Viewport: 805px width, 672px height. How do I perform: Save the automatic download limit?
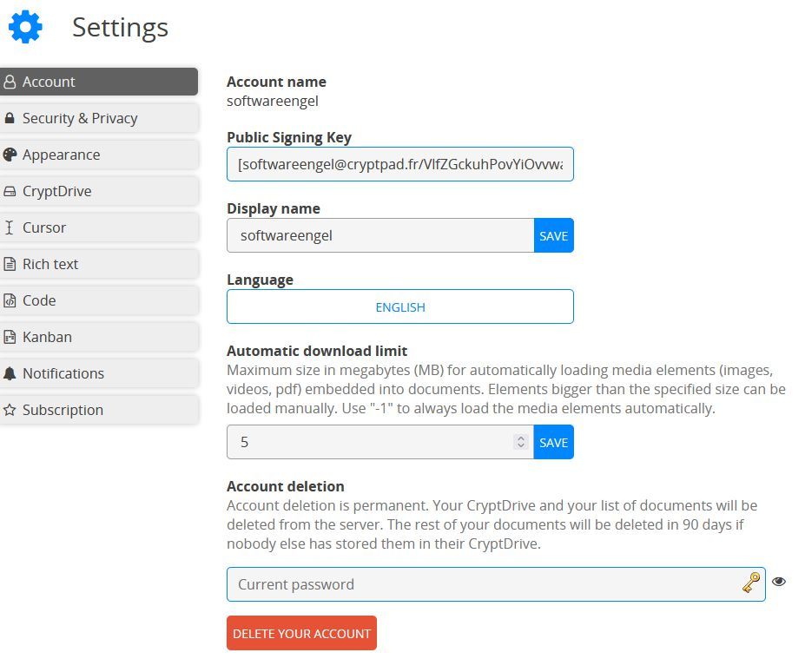[x=553, y=442]
